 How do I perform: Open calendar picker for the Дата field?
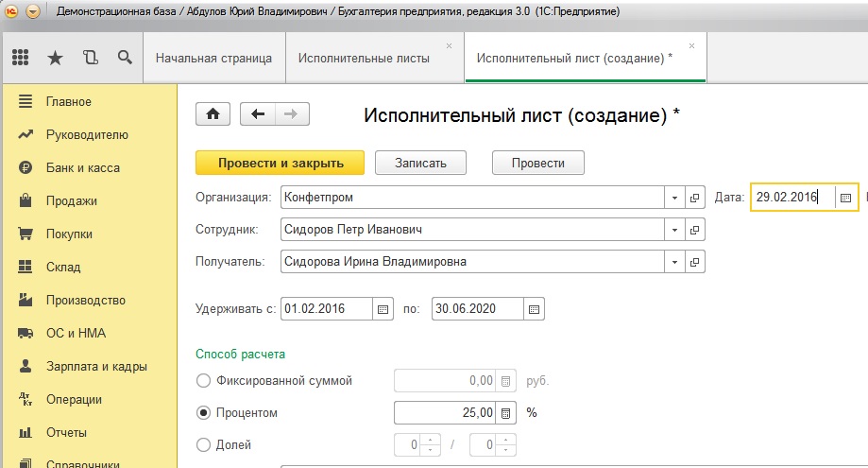coord(845,199)
